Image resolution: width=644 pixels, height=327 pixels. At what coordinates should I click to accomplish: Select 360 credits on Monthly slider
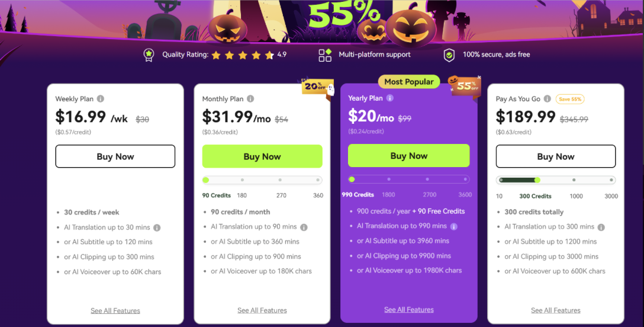(318, 180)
